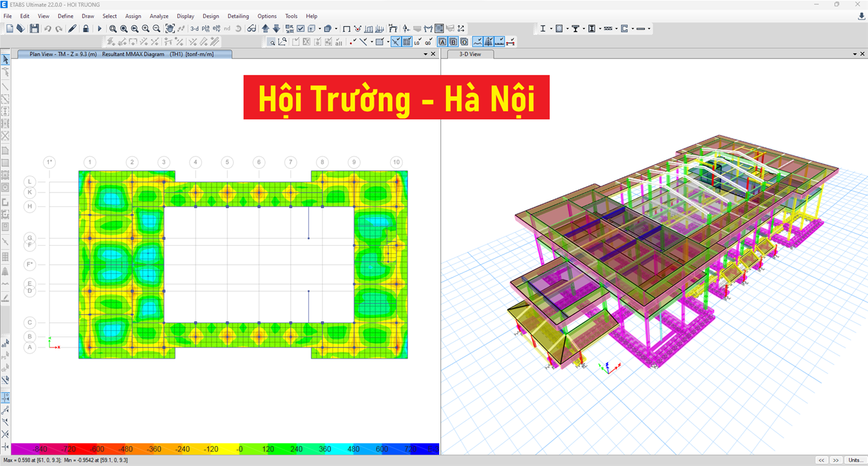Select the Pan tool in the toolbar

pyautogui.click(x=171, y=28)
